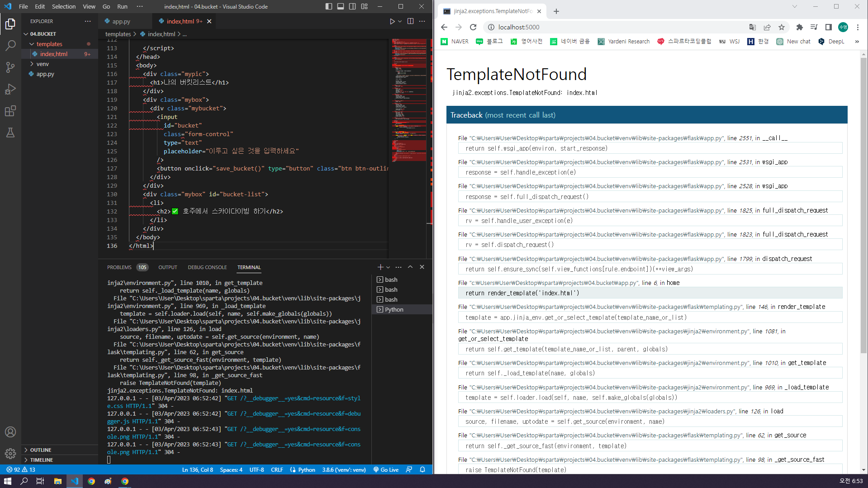Image resolution: width=868 pixels, height=488 pixels.
Task: Toggle Chrome side panel
Action: pos(829,27)
